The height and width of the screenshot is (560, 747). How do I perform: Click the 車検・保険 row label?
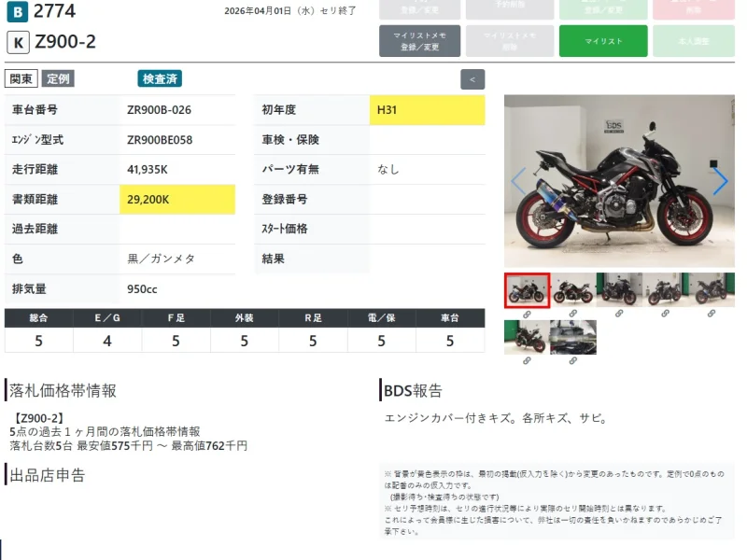click(x=290, y=140)
